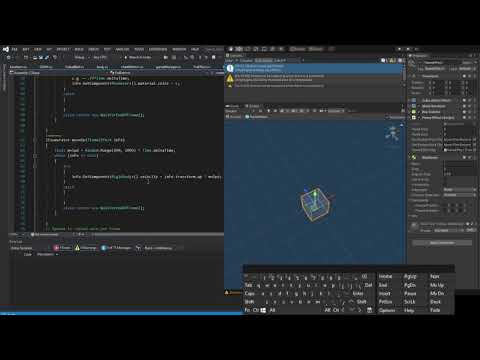
Task: Open the File menu in Visual Studio
Action: [14, 49]
